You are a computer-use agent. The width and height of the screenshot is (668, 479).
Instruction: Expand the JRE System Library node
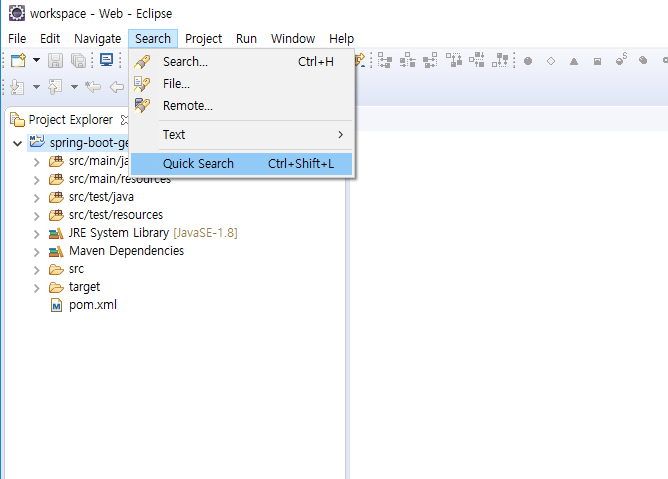coord(37,234)
